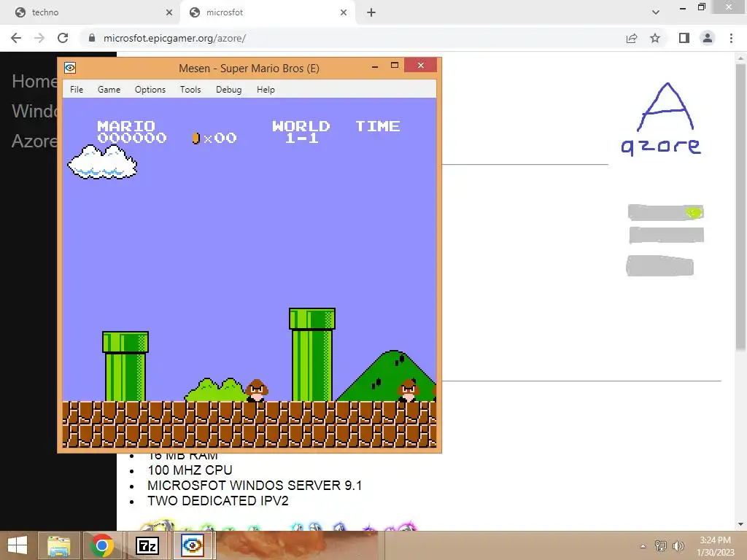Click the scrollbar up arrow
The image size is (747, 560).
click(x=740, y=58)
